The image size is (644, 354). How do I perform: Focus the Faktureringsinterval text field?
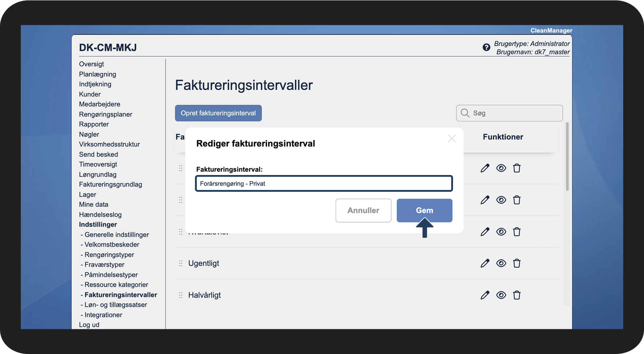tap(324, 183)
